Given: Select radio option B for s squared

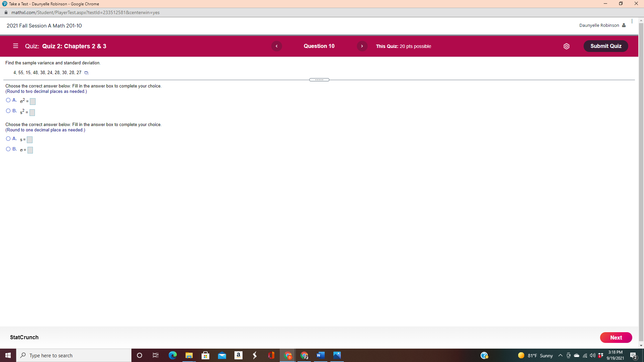Looking at the screenshot, I should click(8, 111).
